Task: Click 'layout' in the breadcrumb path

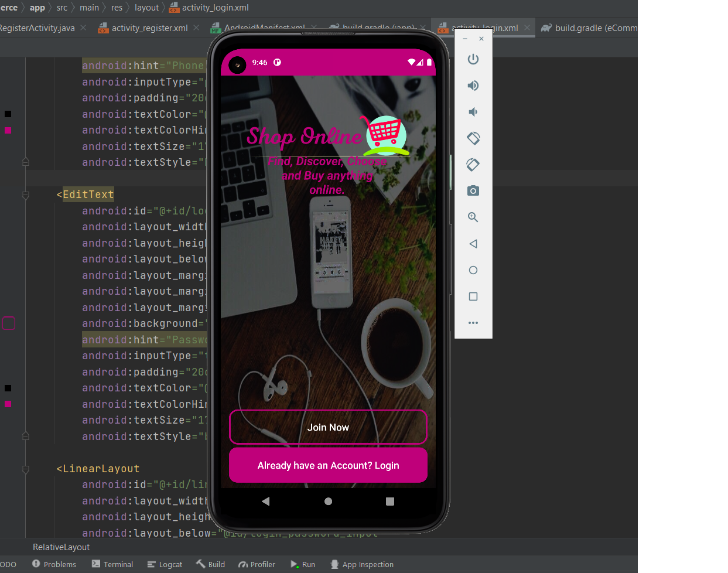Action: coord(146,8)
